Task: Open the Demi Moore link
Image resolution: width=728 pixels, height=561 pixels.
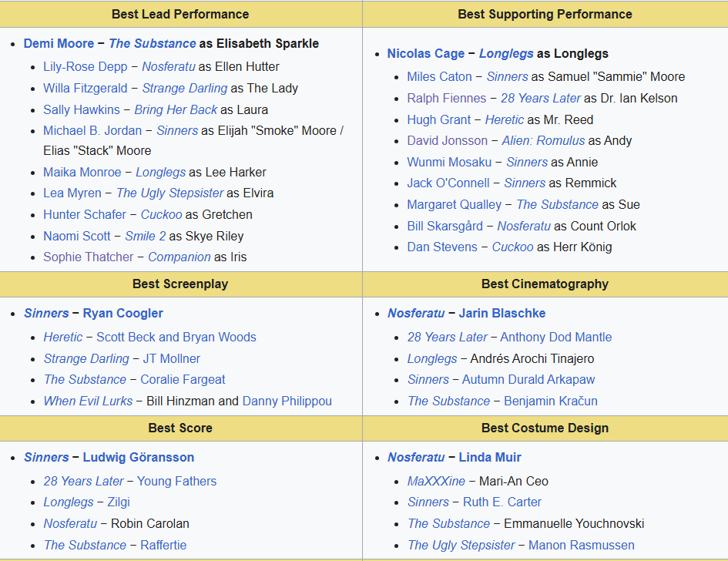Action: [x=59, y=44]
